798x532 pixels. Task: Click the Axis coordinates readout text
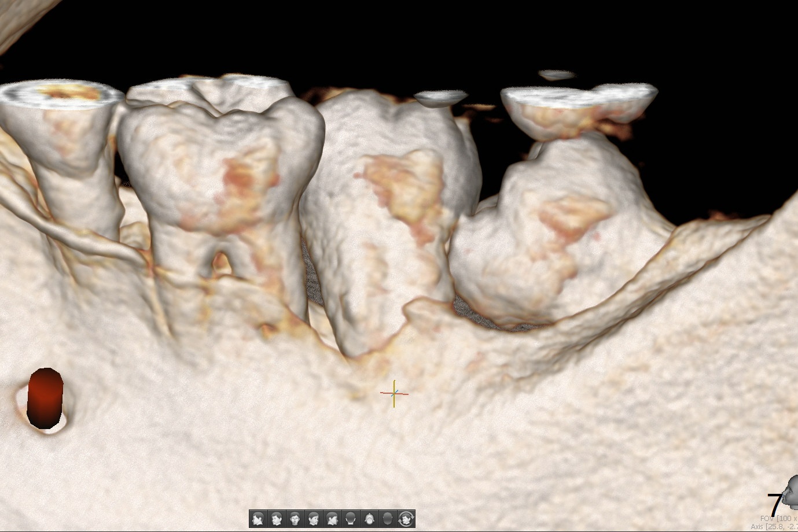774,527
